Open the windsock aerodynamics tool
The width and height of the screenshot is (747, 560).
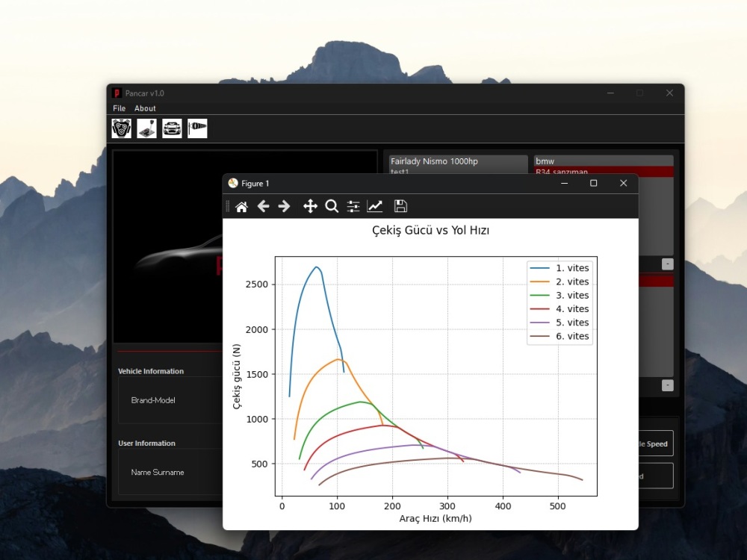[x=197, y=128]
